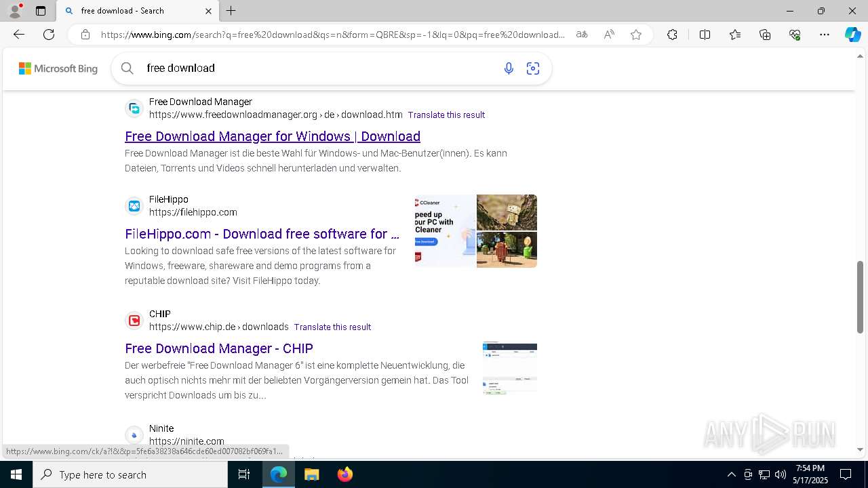This screenshot has height=488, width=868.
Task: Open 'Free Download Manager - CHIP' result
Action: pos(219,348)
